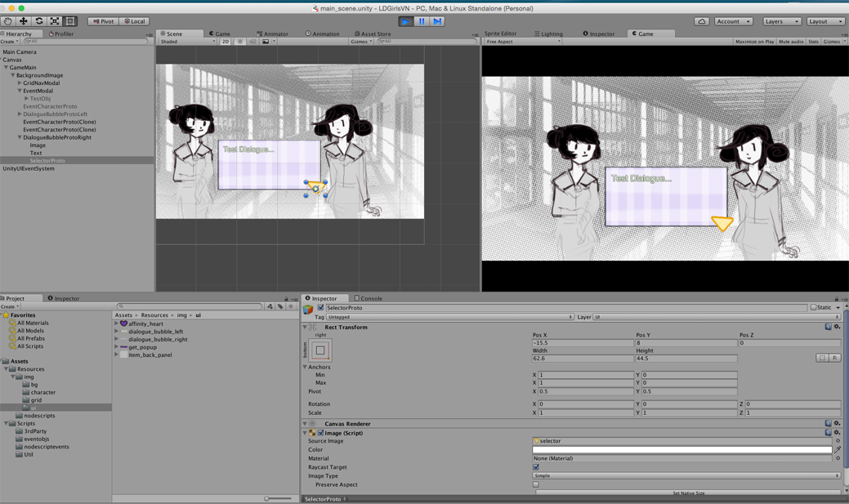This screenshot has height=504, width=849.
Task: Open the Canvas Renderer gear settings
Action: (x=837, y=423)
